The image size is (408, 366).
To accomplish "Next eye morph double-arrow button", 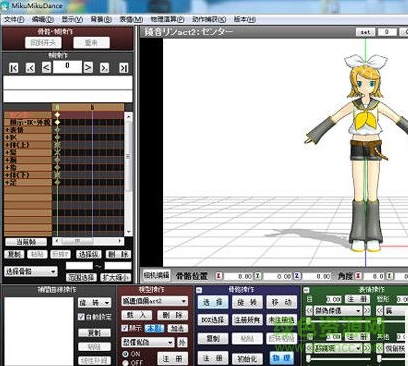I will [367, 311].
